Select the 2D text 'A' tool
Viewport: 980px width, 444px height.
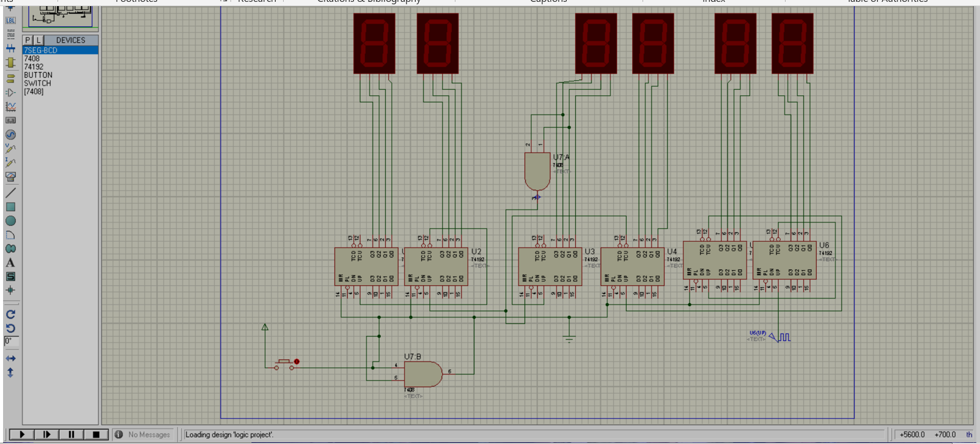[x=10, y=263]
